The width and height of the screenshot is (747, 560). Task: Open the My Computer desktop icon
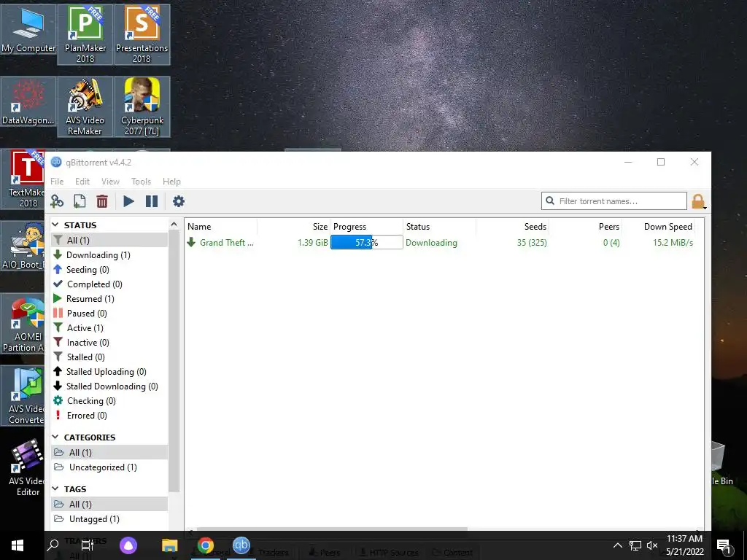[x=28, y=29]
